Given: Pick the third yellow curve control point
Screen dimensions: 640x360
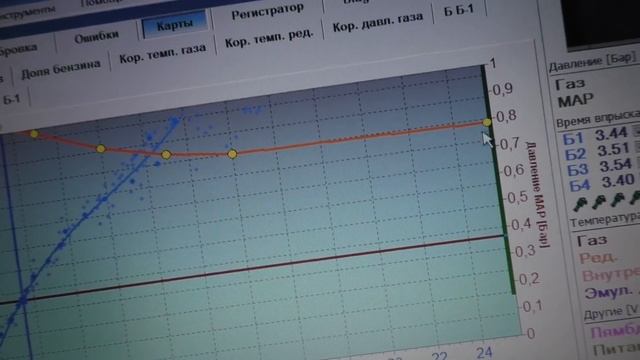Looking at the screenshot, I should tap(166, 155).
